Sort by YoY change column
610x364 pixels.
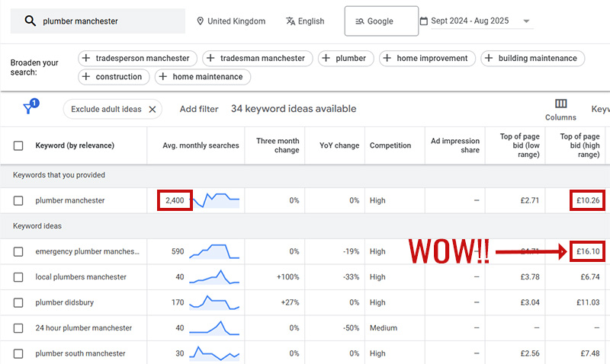339,145
